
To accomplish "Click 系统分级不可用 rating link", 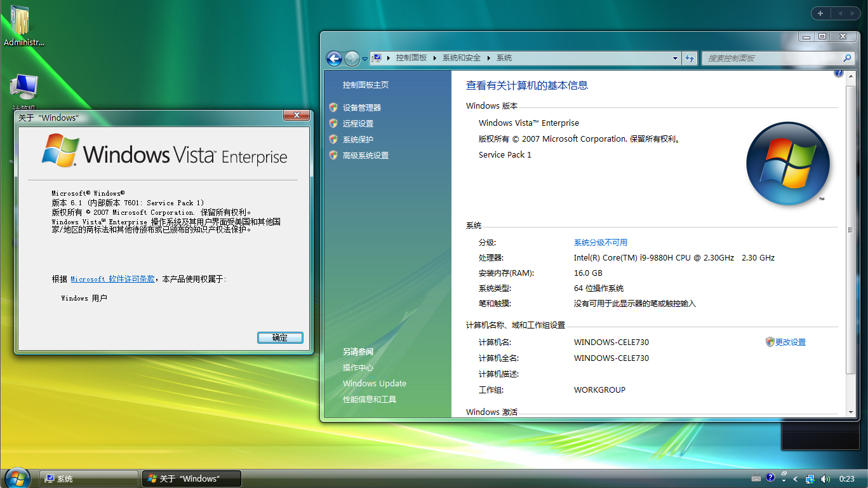I will pyautogui.click(x=601, y=243).
